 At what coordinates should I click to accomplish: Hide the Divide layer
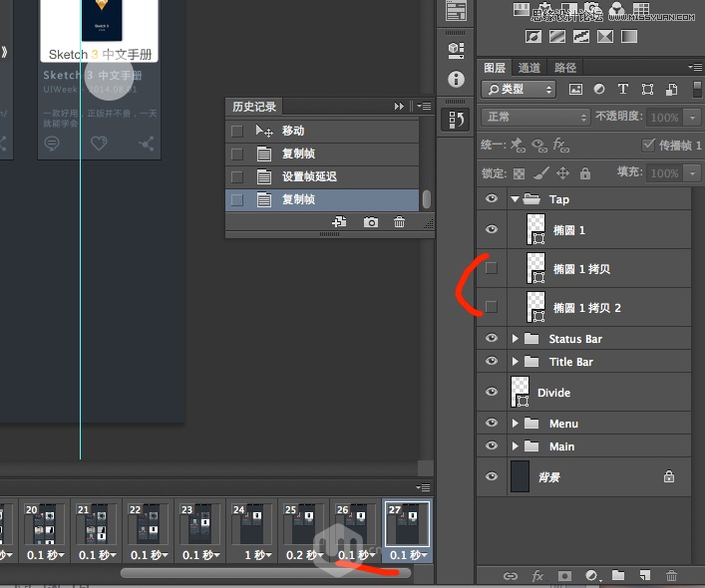pos(492,392)
